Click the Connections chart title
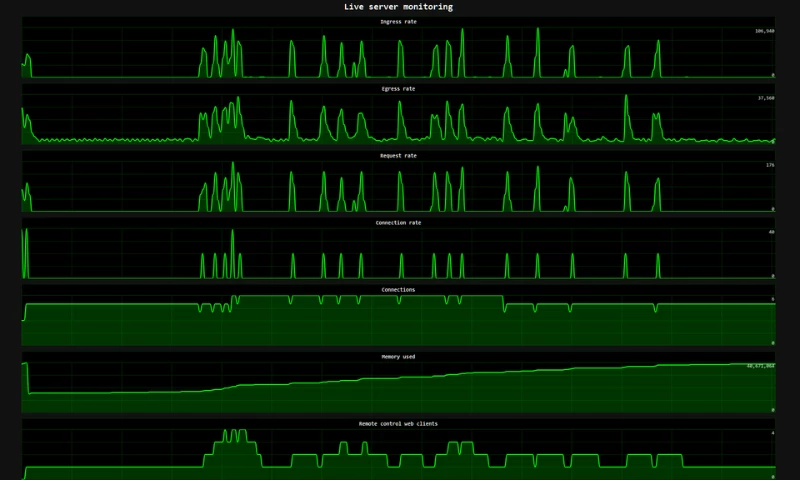This screenshot has width=800, height=480. point(398,290)
